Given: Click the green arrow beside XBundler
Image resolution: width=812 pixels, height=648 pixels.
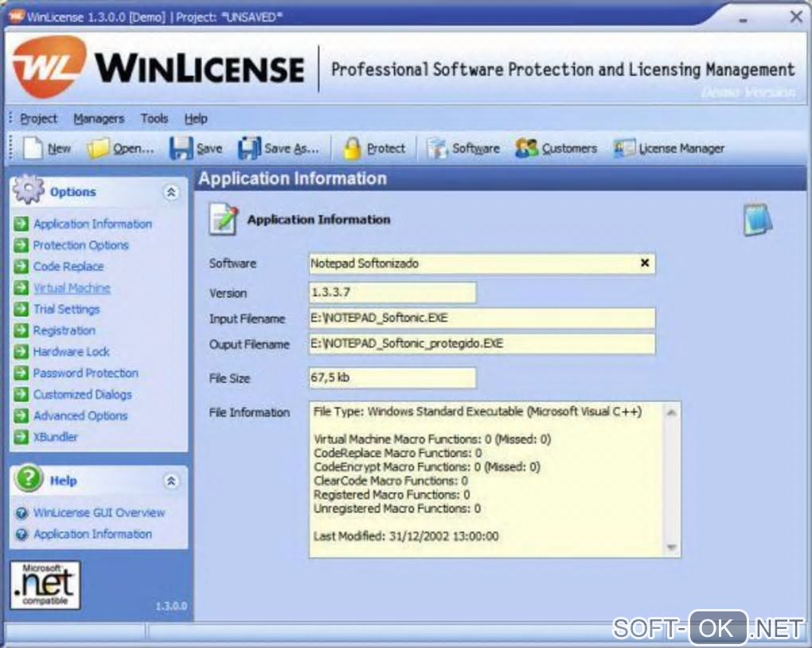Looking at the screenshot, I should (x=21, y=437).
